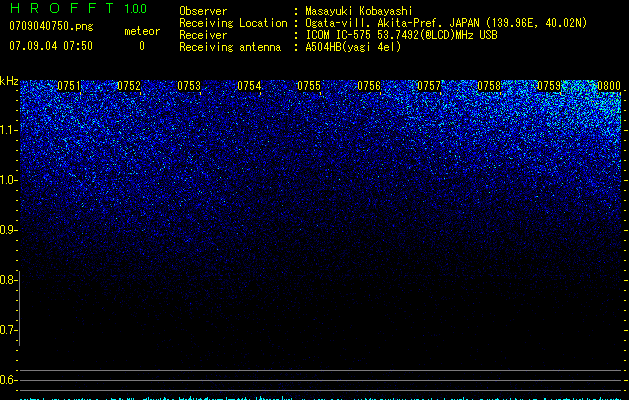Click the Ogata-vill. Akita-Pref. JAPAN location text
The height and width of the screenshot is (400, 629).
tap(446, 23)
